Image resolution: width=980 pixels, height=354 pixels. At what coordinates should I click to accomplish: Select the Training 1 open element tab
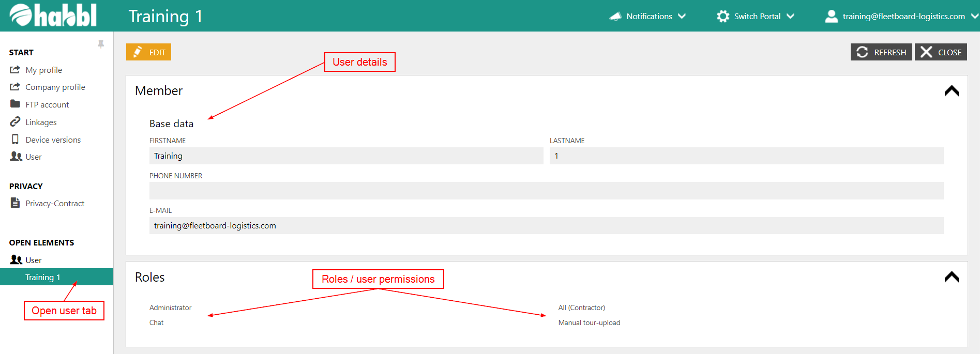43,277
